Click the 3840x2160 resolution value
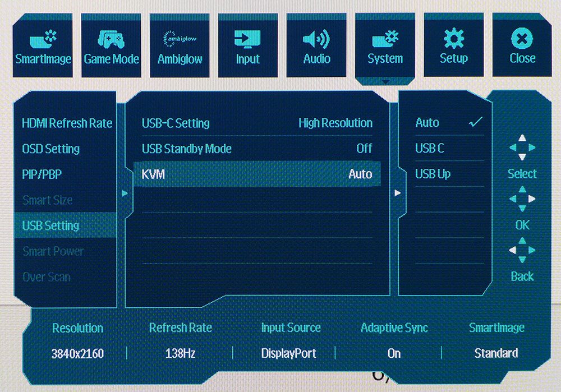This screenshot has height=392, width=561. [77, 354]
